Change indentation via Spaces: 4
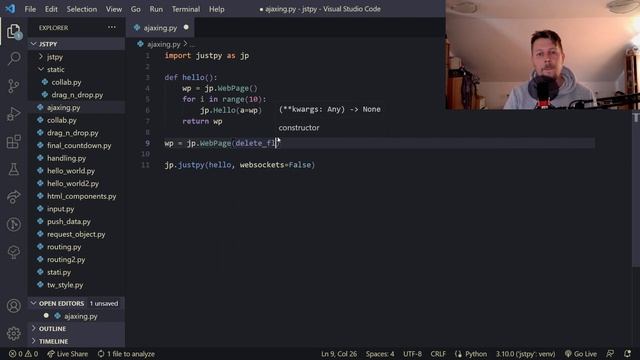 (x=380, y=354)
